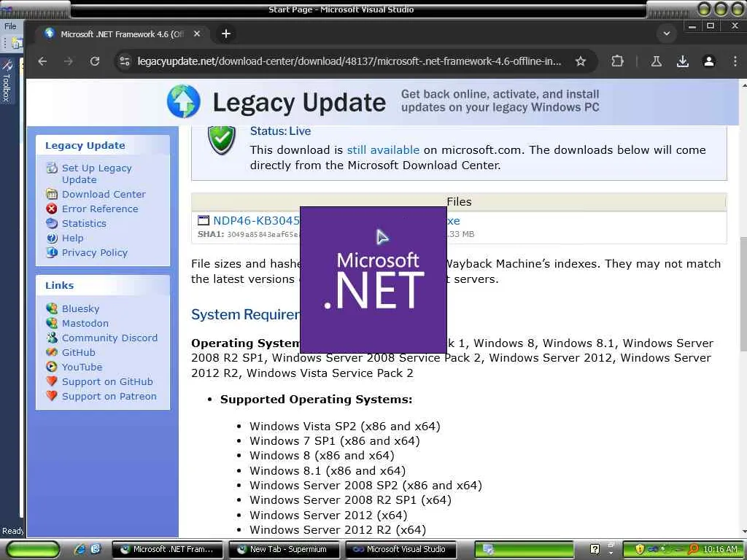This screenshot has height=560, width=747.
Task: Click the Support on Patreon heart icon
Action: click(x=52, y=396)
